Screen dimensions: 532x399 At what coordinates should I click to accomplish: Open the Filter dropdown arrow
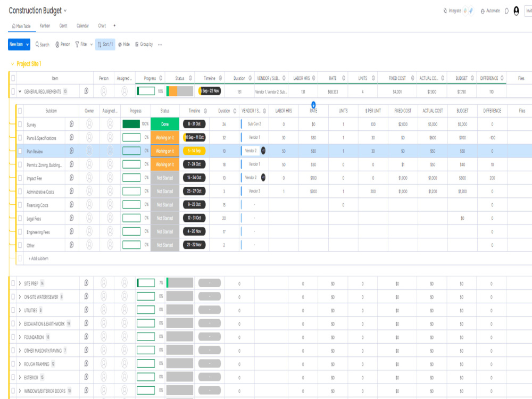(92, 45)
